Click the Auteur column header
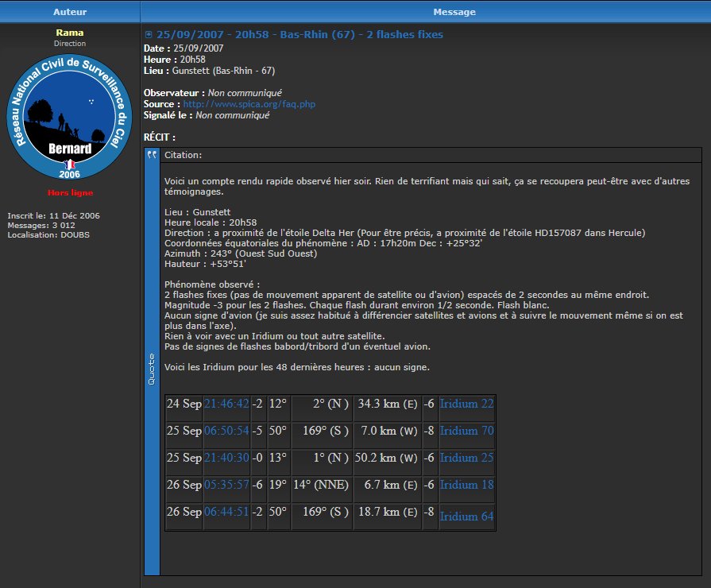711x588 pixels. (x=70, y=12)
